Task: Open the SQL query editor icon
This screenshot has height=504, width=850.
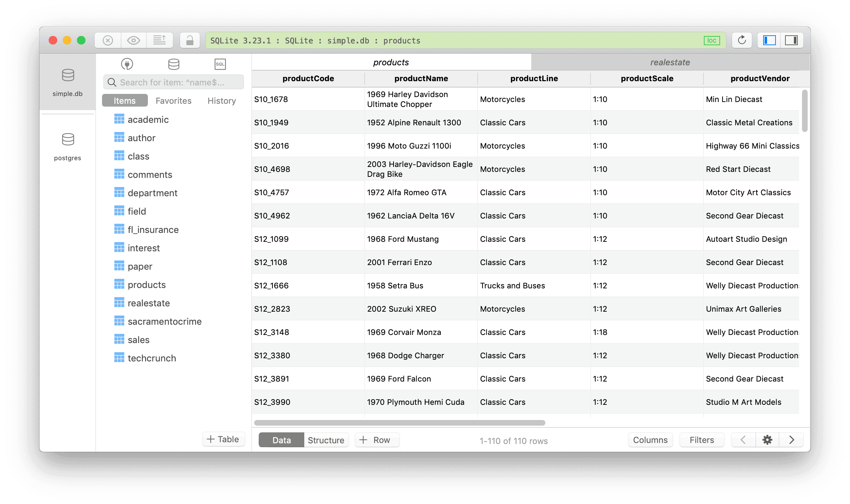Action: click(x=220, y=64)
